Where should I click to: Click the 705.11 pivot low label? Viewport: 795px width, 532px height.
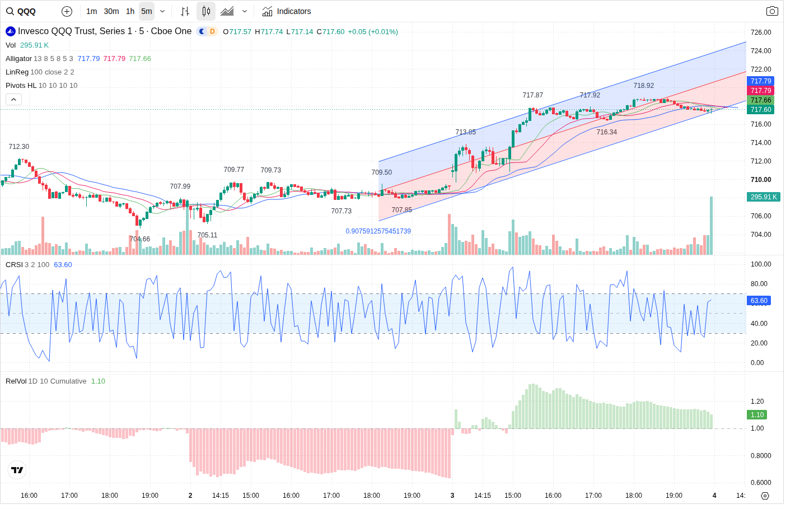(207, 235)
